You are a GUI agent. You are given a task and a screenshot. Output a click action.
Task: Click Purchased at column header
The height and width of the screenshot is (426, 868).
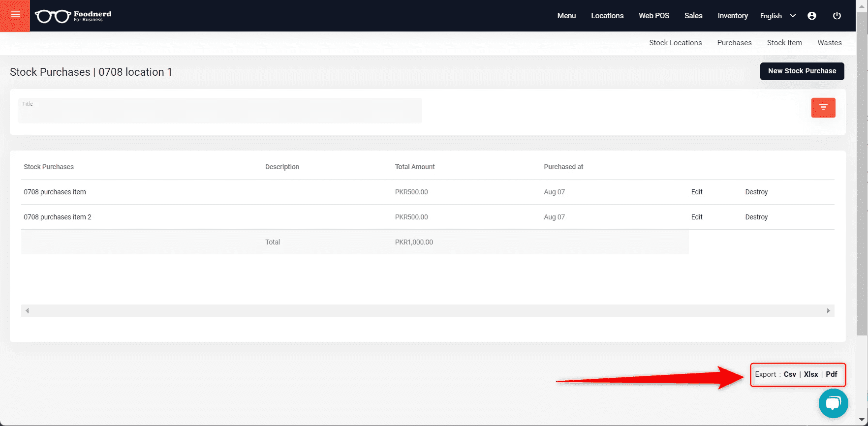(x=563, y=167)
